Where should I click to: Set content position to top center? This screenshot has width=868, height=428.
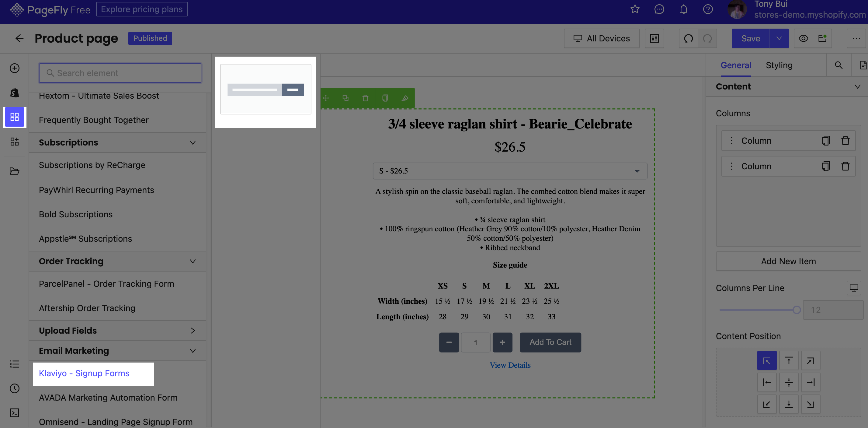tap(789, 360)
